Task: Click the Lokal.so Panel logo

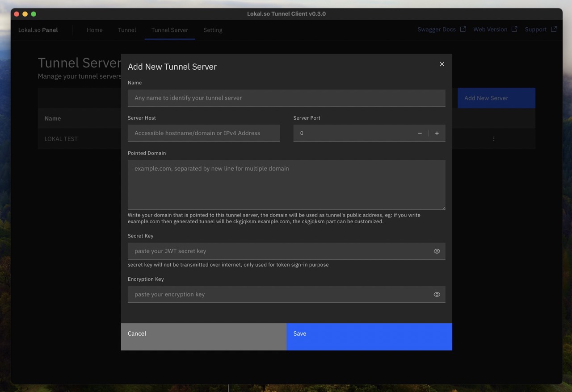Action: point(38,30)
